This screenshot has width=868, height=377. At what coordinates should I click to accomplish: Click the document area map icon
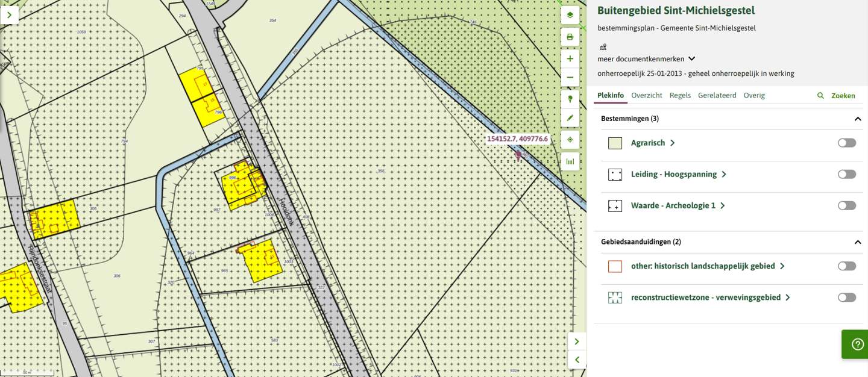[x=603, y=47]
